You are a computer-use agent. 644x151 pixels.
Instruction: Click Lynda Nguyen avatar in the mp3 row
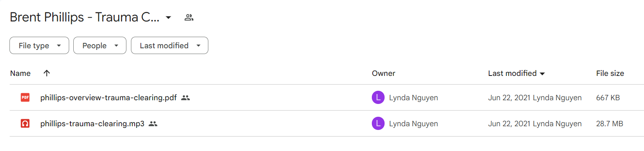378,123
